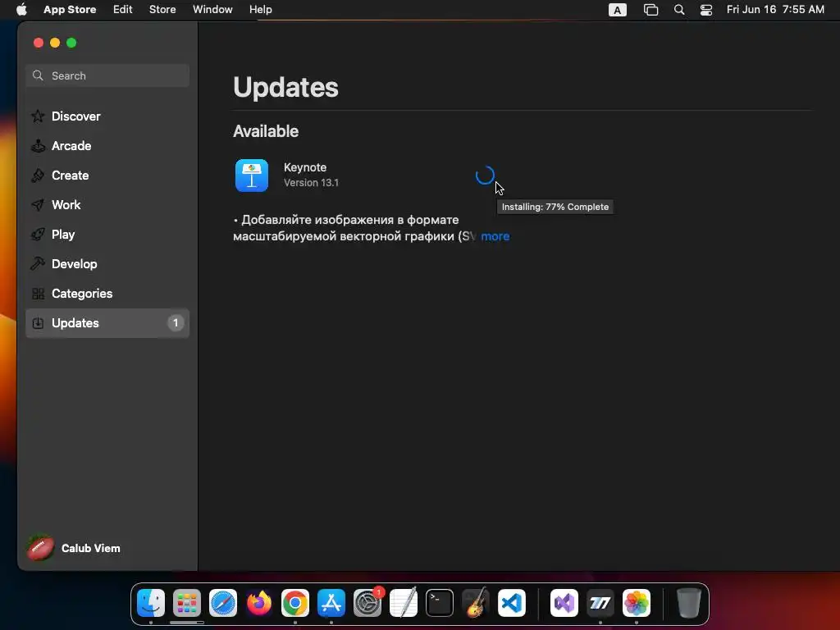The image size is (840, 630).
Task: Click the green full screen window button
Action: pyautogui.click(x=71, y=43)
